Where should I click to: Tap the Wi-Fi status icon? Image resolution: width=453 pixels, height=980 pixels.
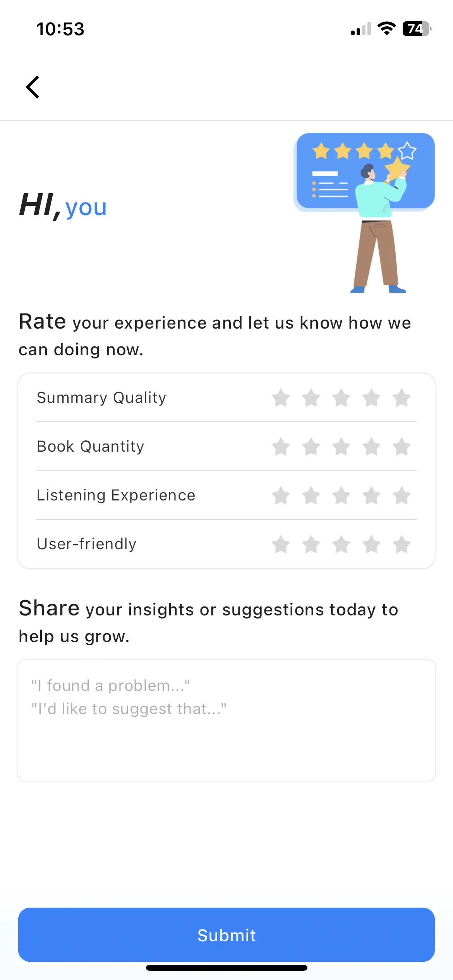pos(386,29)
